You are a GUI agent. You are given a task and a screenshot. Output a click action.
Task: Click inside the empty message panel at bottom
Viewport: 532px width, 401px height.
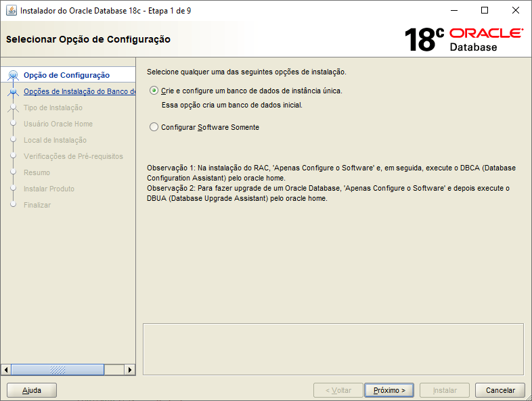pyautogui.click(x=333, y=348)
